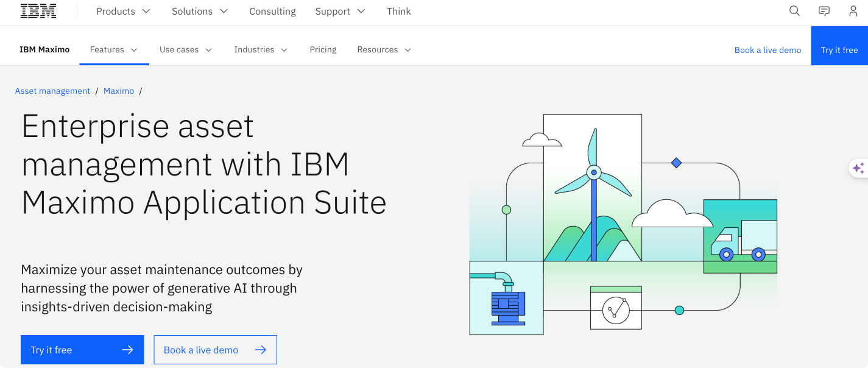Click IBM Maximo product title
This screenshot has height=368, width=868.
(44, 50)
